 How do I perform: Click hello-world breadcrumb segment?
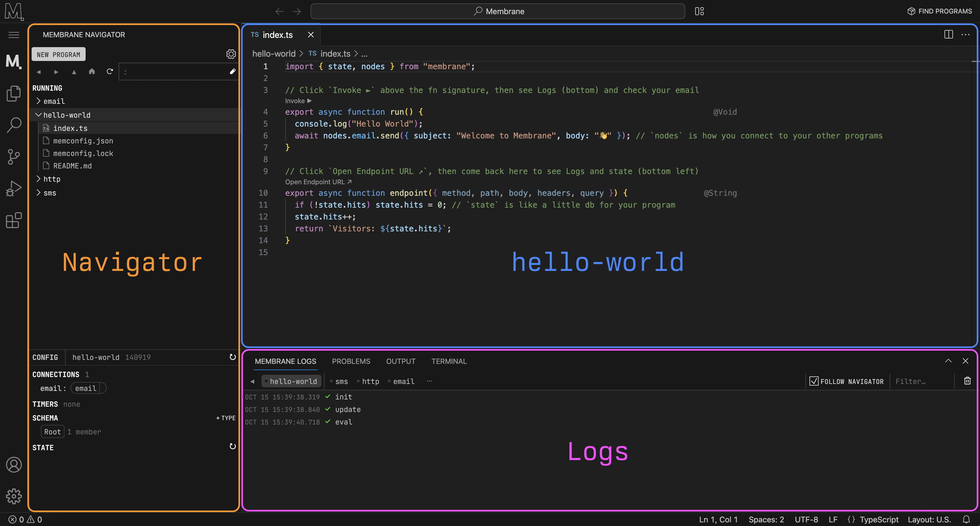(274, 54)
